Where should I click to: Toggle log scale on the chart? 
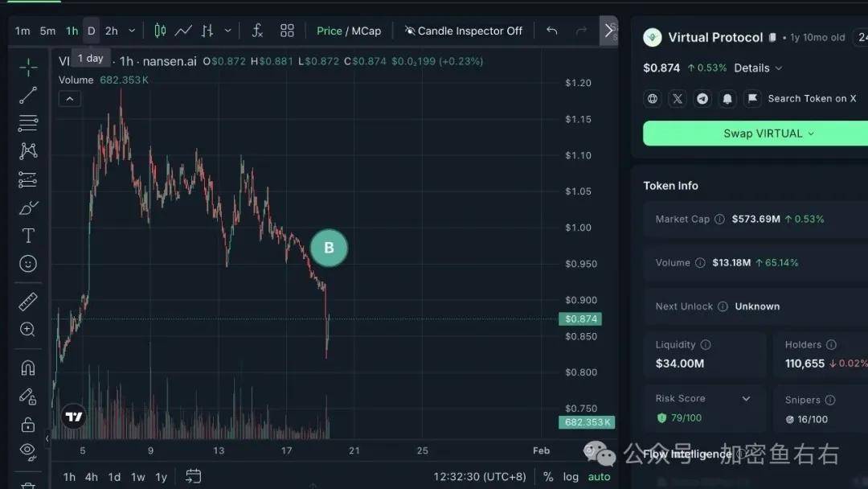click(571, 477)
